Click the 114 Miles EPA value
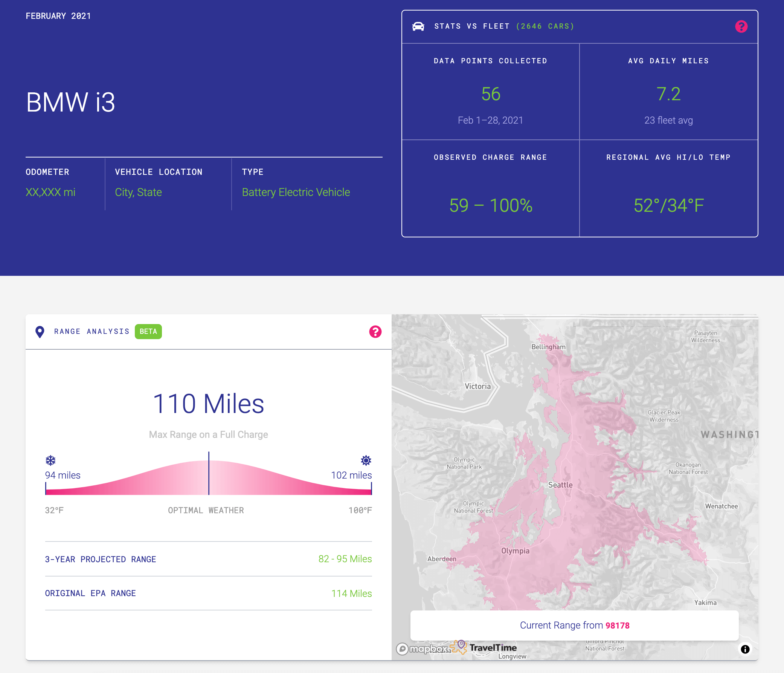 pos(351,593)
